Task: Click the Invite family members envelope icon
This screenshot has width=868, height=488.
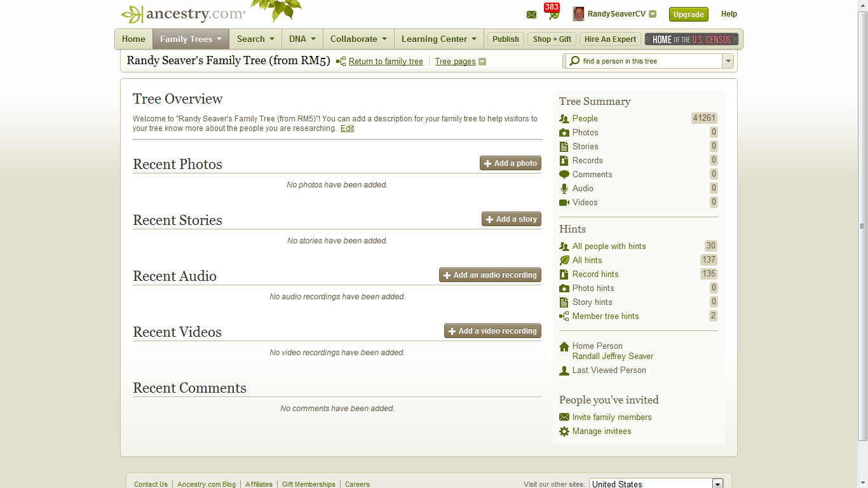Action: click(564, 417)
